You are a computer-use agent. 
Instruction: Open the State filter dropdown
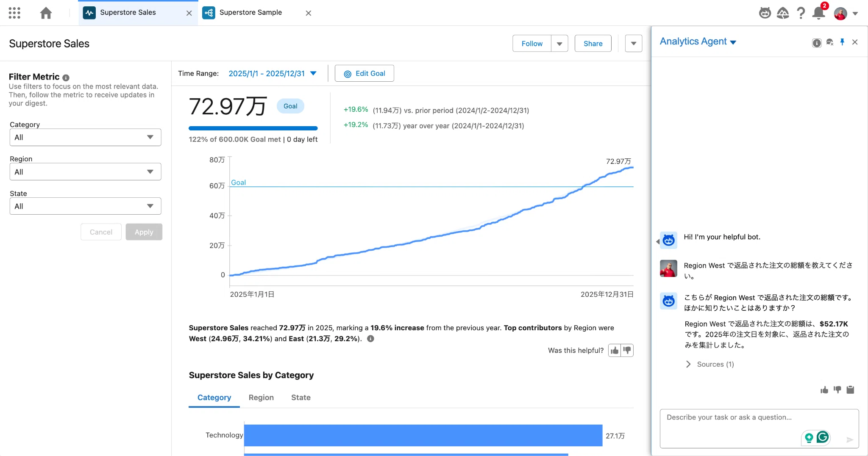tap(85, 206)
